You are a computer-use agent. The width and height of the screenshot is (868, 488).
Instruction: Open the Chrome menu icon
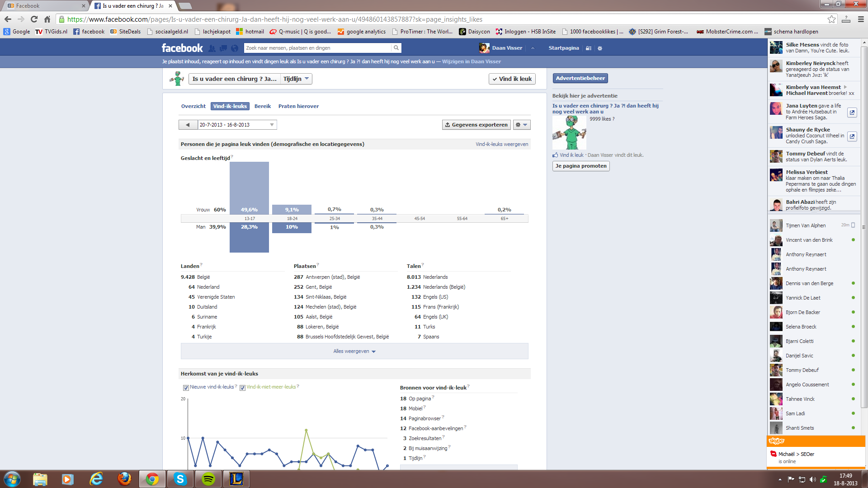coord(861,19)
